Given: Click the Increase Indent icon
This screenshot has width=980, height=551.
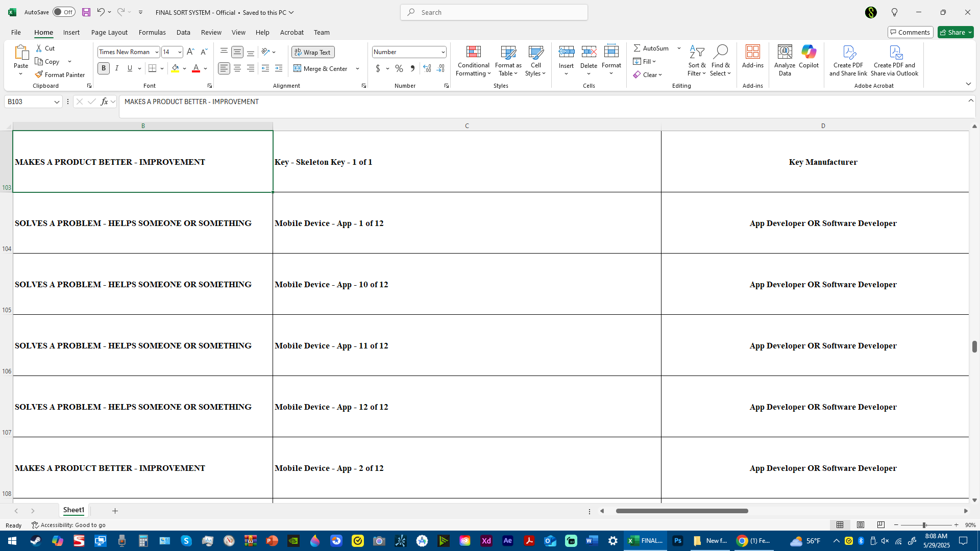Looking at the screenshot, I should click(x=279, y=68).
